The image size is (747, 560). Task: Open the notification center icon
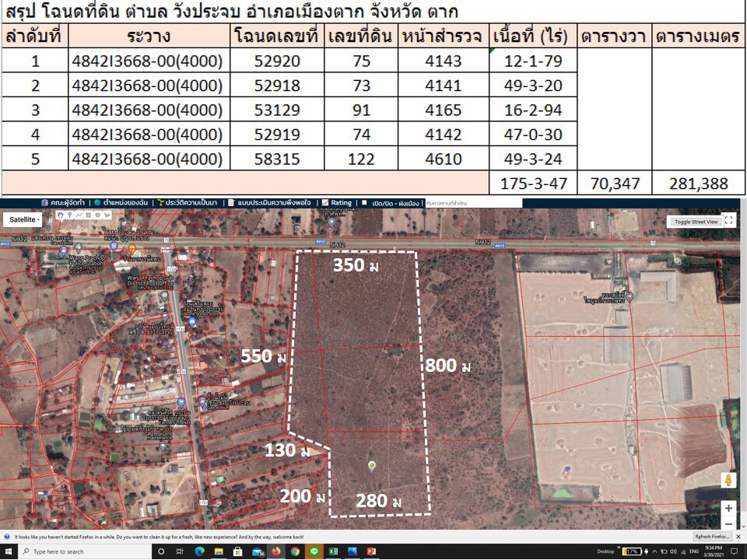[734, 551]
